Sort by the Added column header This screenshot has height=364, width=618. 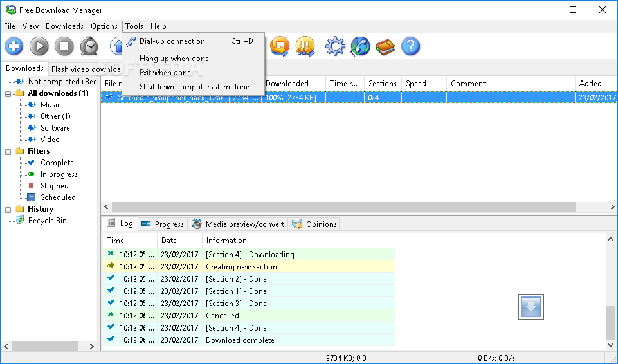tap(596, 84)
